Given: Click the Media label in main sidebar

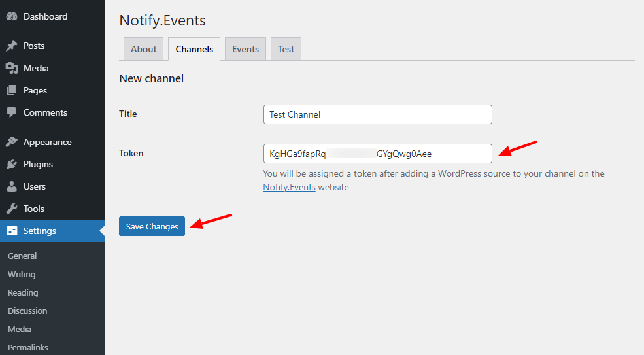Looking at the screenshot, I should pos(36,68).
